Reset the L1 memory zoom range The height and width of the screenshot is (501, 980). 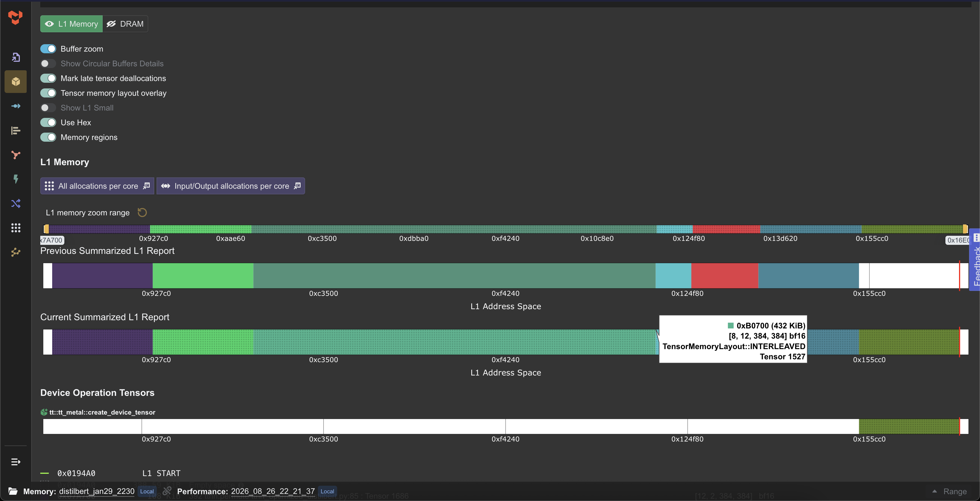142,213
